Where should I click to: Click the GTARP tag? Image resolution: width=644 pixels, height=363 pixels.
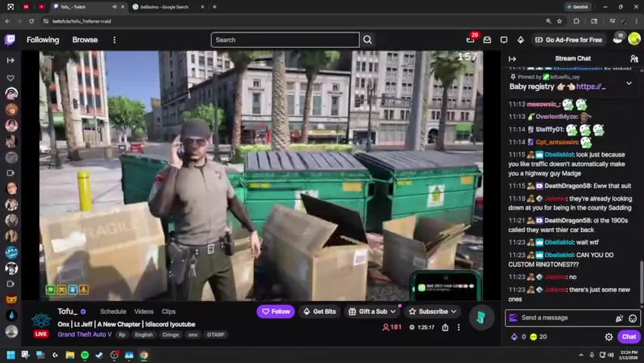[216, 335]
